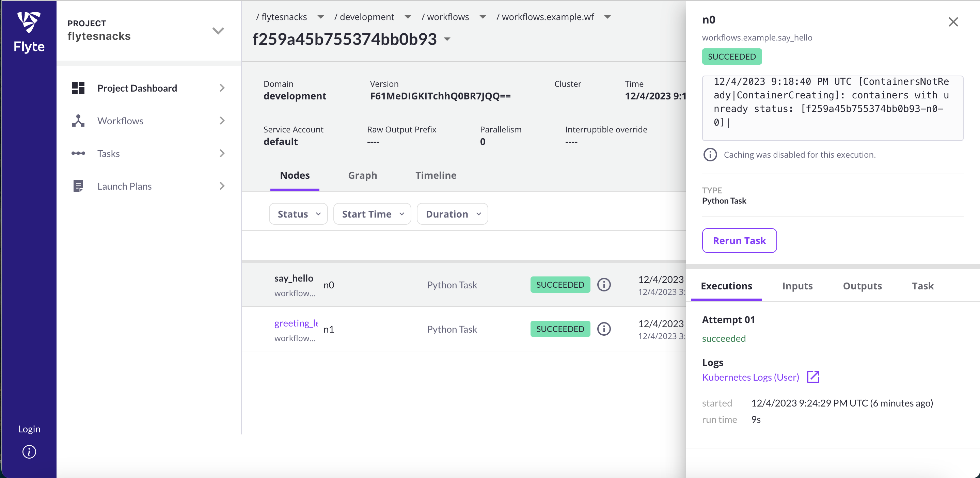Click the Flyte logo icon
This screenshot has height=478, width=980.
[x=29, y=22]
